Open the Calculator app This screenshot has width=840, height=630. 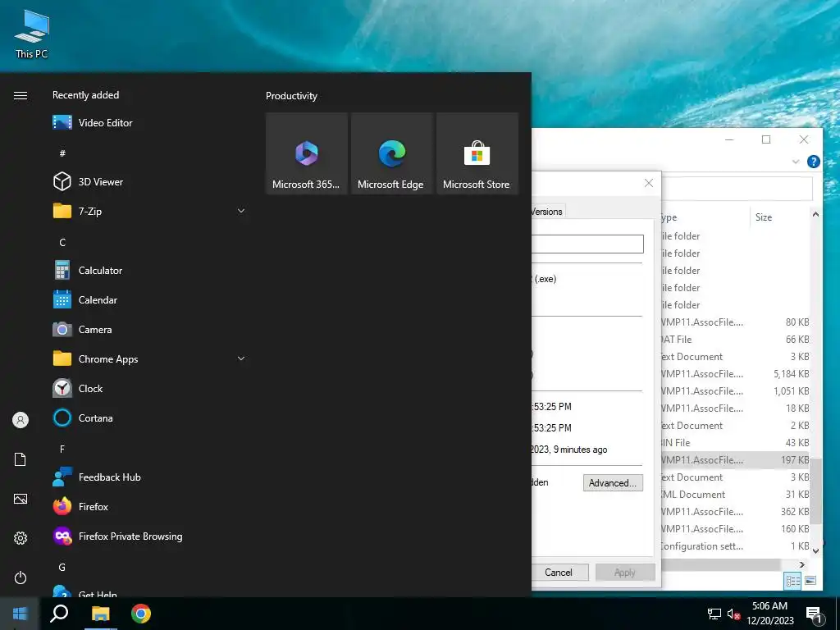(149, 271)
